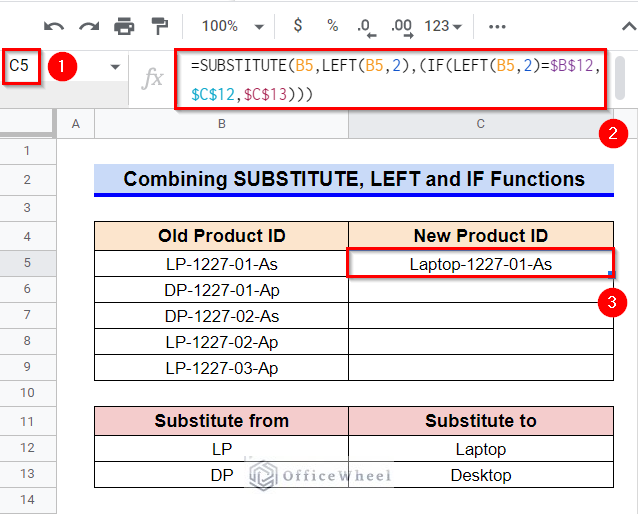Click the fill handle of cell C5

click(x=611, y=274)
